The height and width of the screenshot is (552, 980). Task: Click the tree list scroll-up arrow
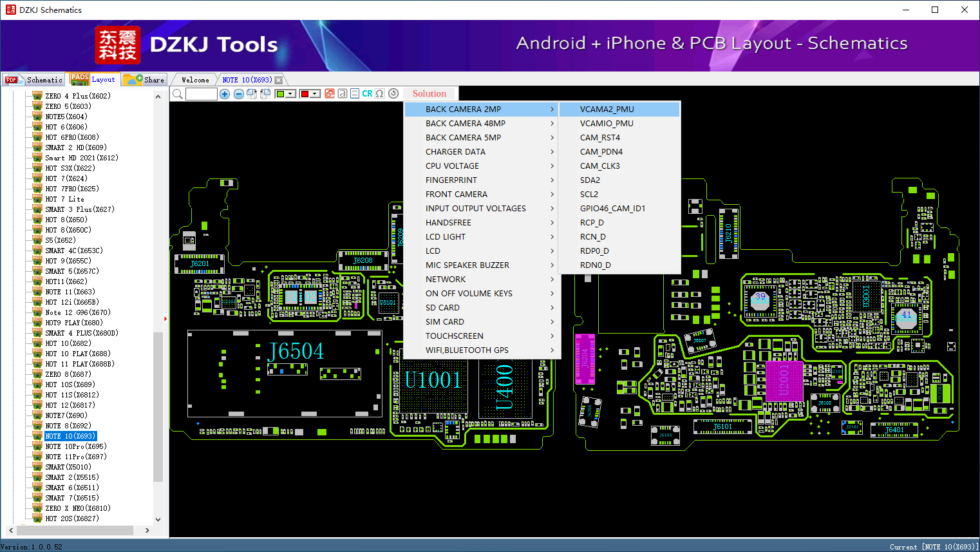(158, 97)
